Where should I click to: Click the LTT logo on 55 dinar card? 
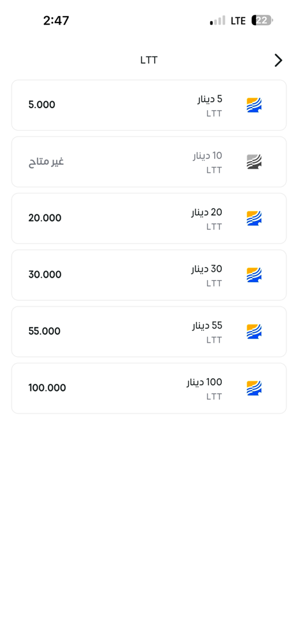tap(254, 332)
